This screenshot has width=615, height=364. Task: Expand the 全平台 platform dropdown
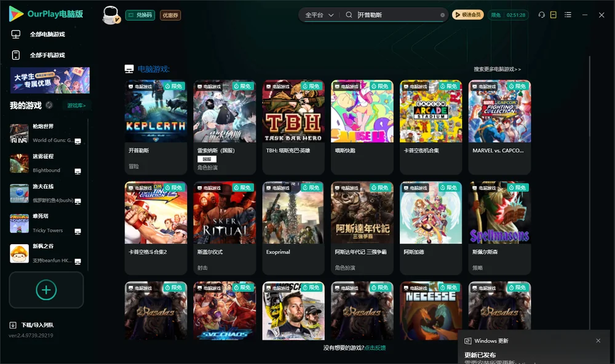pos(319,15)
